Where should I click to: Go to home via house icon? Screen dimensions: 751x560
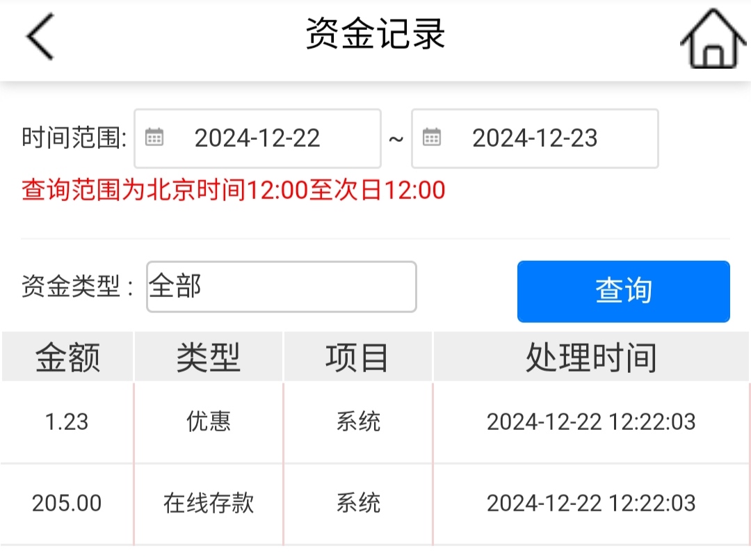coord(709,39)
